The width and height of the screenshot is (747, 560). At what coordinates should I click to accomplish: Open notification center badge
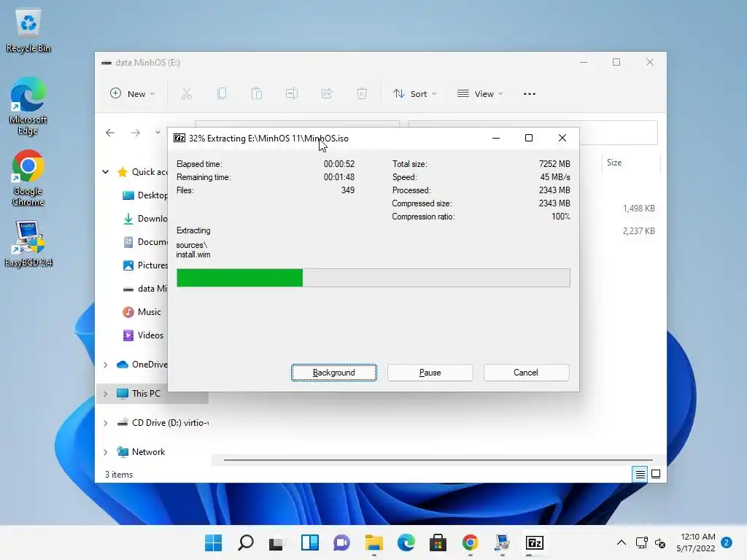727,542
